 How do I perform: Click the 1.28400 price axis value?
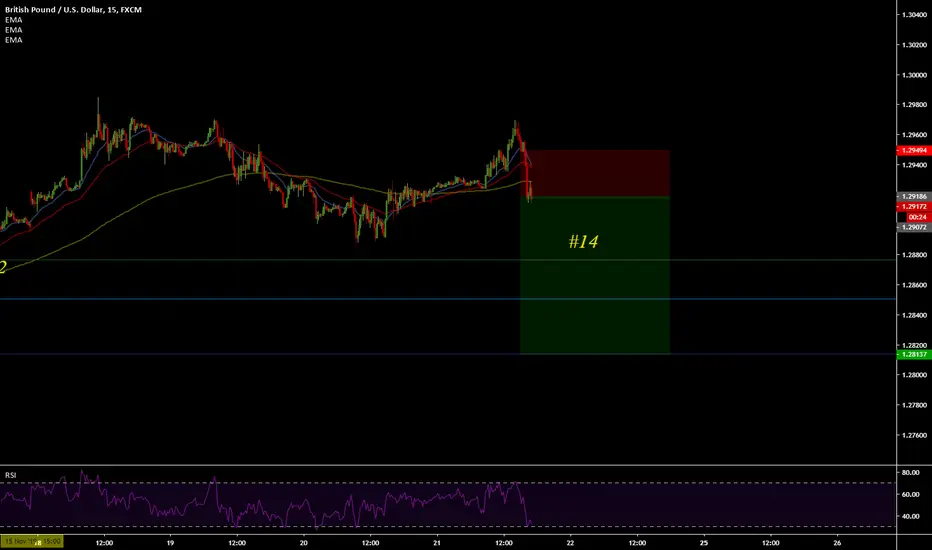(x=914, y=315)
